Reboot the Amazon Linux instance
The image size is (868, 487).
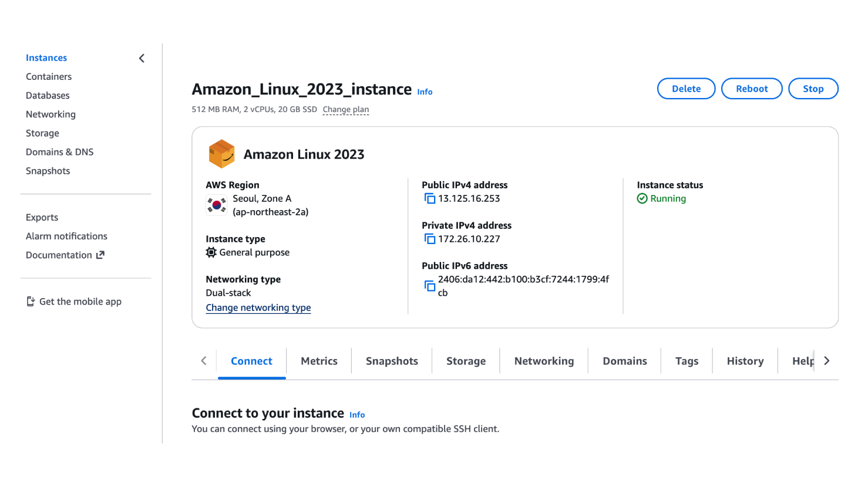click(752, 89)
